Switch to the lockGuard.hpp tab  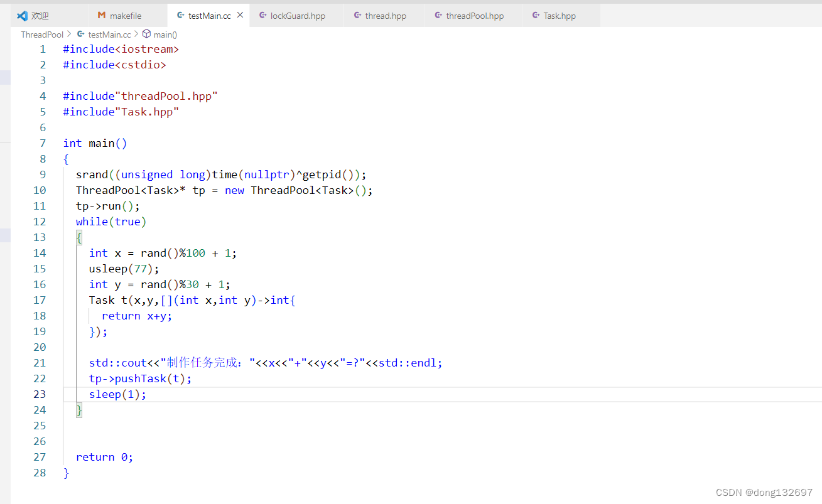(x=297, y=16)
